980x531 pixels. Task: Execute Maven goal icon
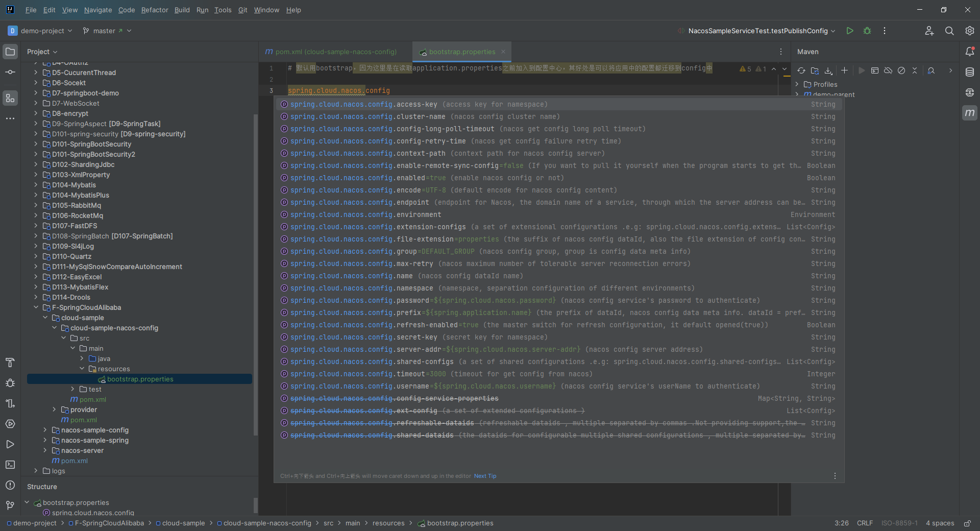[x=875, y=70]
